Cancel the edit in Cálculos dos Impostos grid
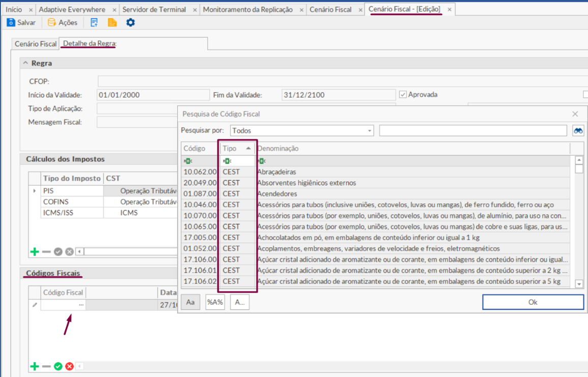This screenshot has width=588, height=377. pos(69,251)
